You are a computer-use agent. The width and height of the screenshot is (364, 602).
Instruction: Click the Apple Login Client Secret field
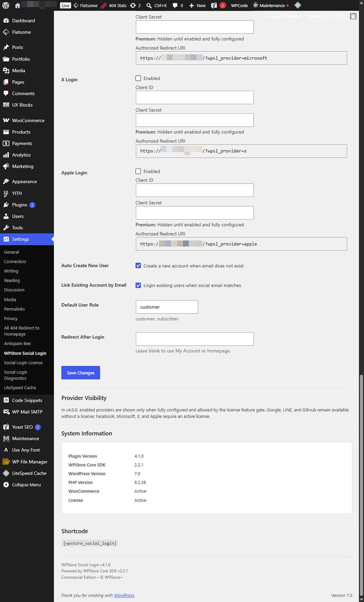(195, 213)
